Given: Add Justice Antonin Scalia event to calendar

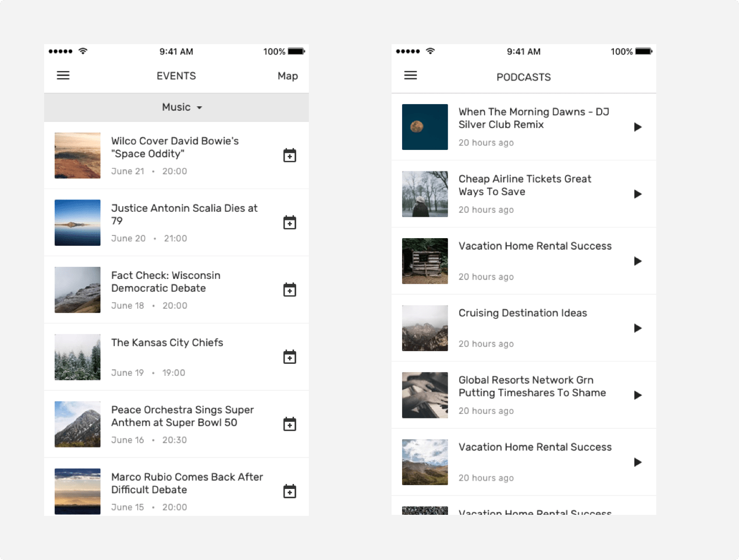Looking at the screenshot, I should [290, 222].
